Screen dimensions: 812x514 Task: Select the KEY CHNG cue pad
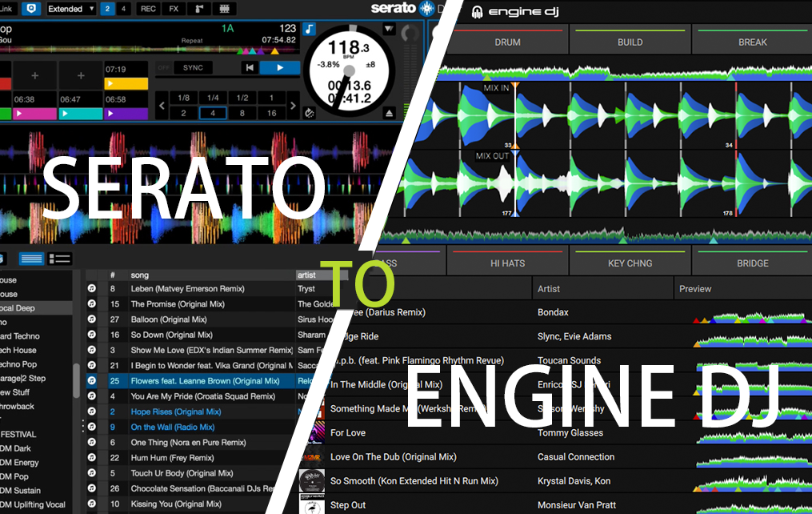coord(630,262)
